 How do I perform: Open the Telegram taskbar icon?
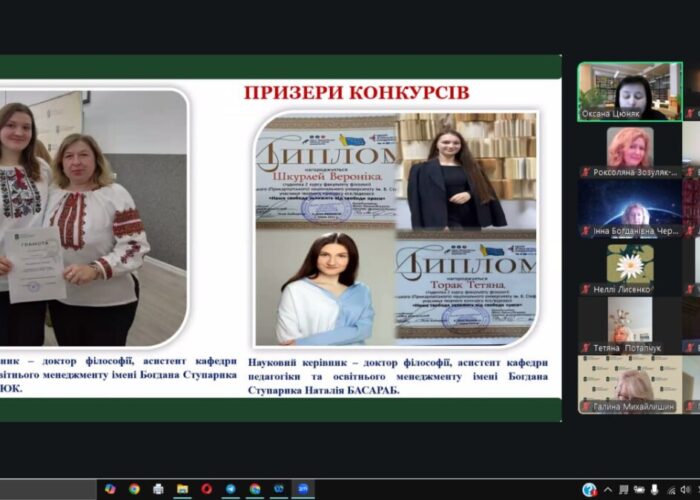click(x=231, y=489)
